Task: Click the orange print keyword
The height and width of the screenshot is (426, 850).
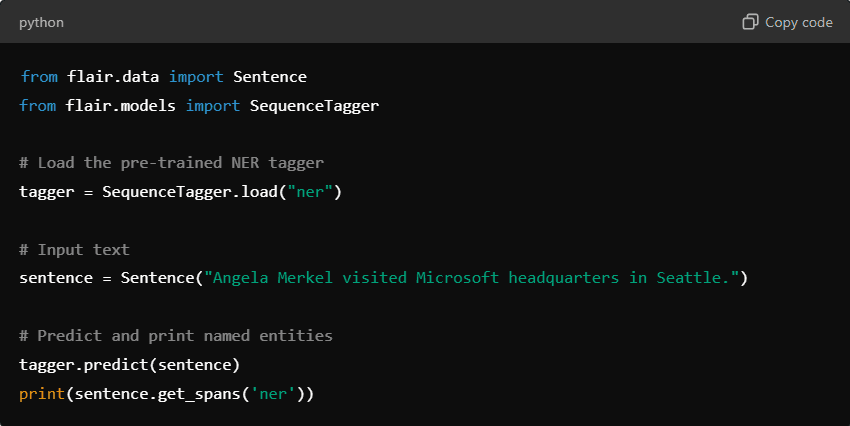Action: [42, 393]
